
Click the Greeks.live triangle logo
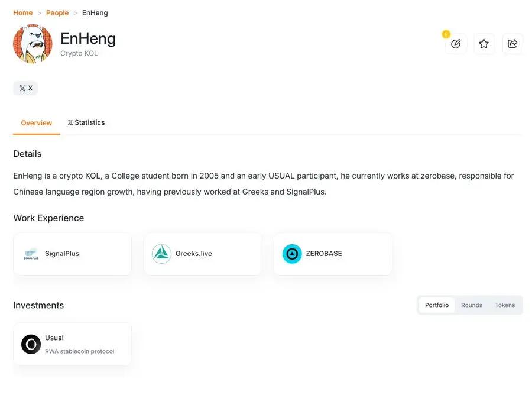tap(161, 254)
